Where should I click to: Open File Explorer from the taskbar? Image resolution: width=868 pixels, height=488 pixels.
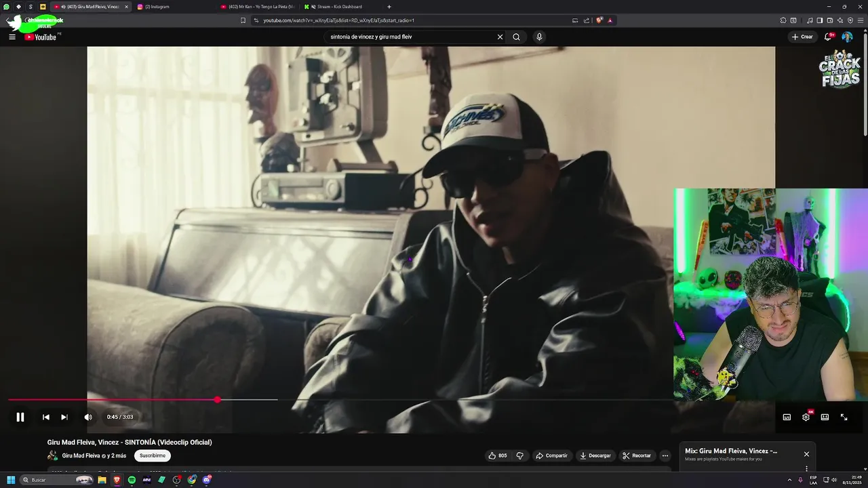[102, 480]
